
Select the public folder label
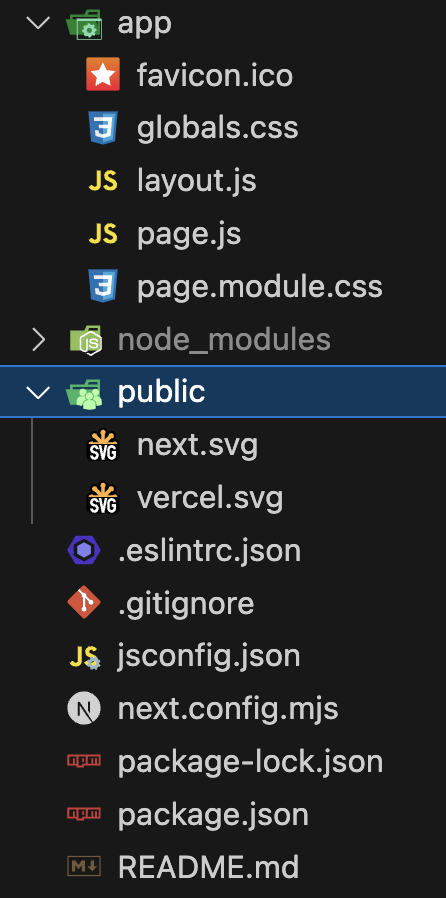coord(161,392)
